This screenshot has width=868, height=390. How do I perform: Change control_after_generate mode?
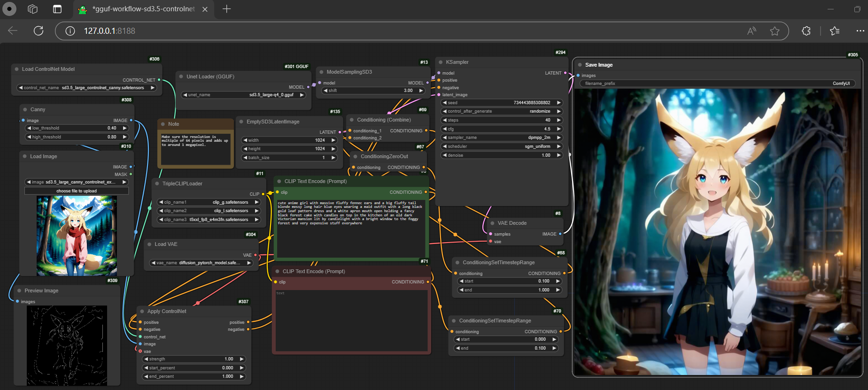click(x=502, y=111)
